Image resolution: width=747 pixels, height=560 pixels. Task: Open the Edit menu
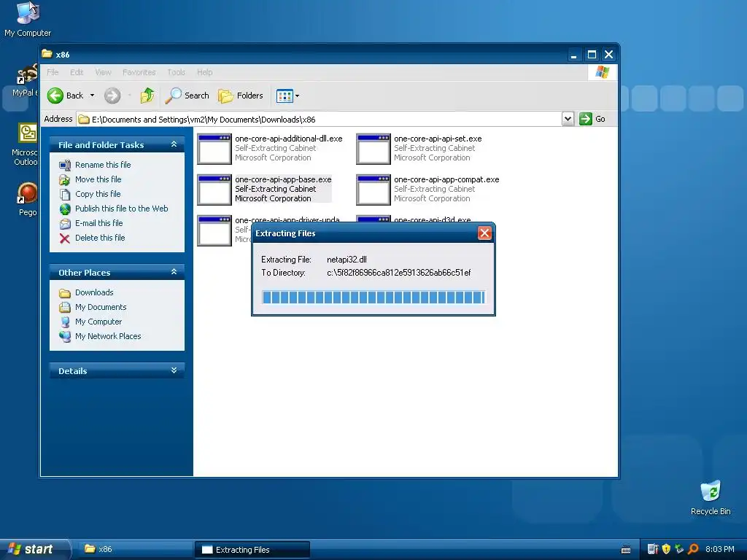click(76, 72)
